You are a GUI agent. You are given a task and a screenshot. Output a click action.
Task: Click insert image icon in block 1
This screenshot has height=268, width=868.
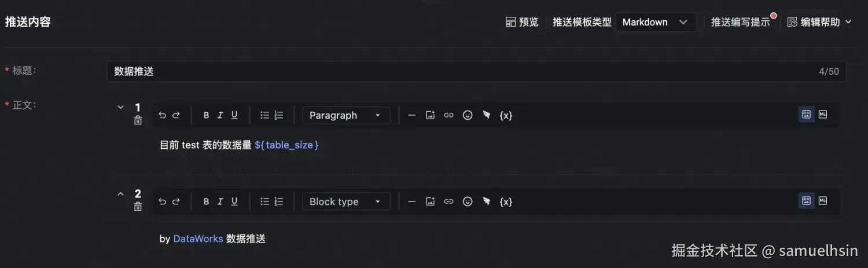coord(430,115)
